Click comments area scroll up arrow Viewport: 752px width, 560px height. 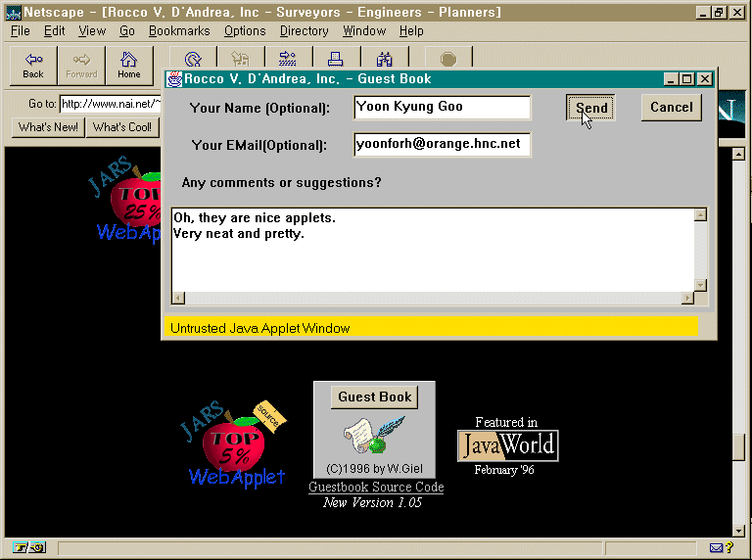[x=701, y=214]
